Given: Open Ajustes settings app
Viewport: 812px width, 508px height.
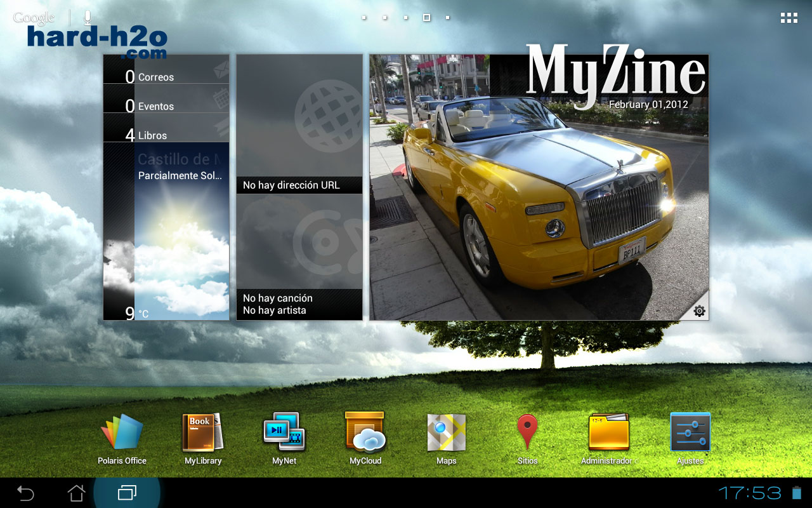Looking at the screenshot, I should [690, 439].
